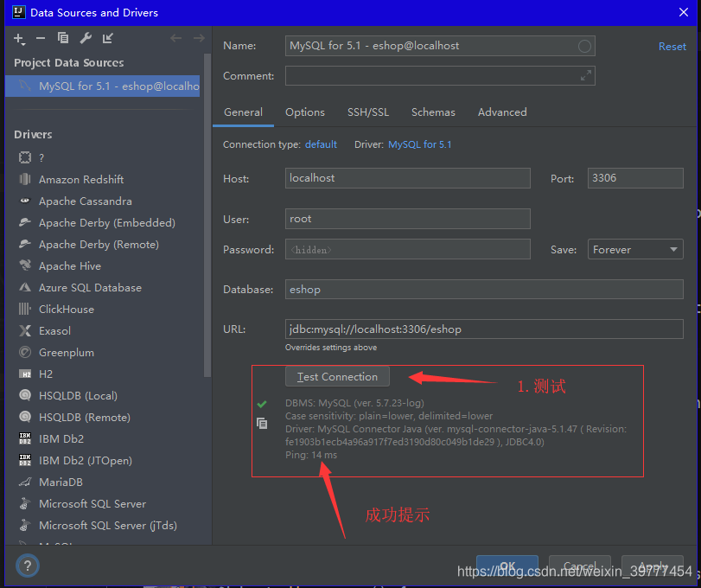Expand the Comment field editor
The image size is (701, 588).
tap(586, 75)
